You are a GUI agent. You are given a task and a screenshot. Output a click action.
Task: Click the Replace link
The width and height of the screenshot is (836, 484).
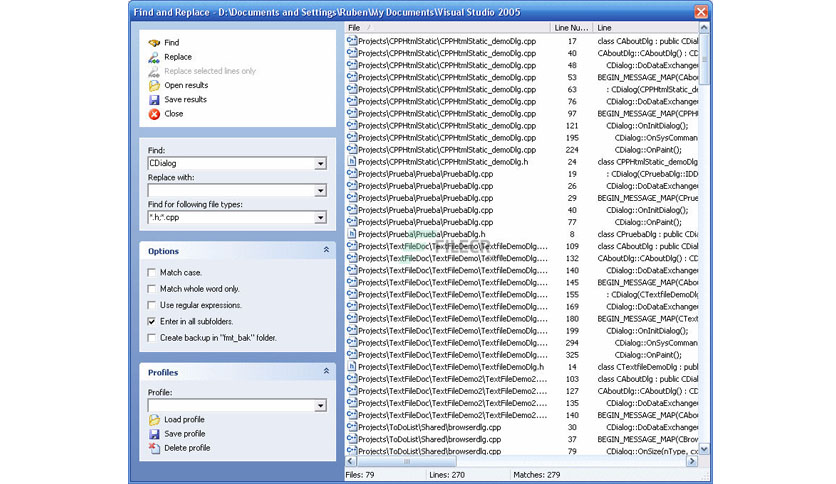point(178,57)
